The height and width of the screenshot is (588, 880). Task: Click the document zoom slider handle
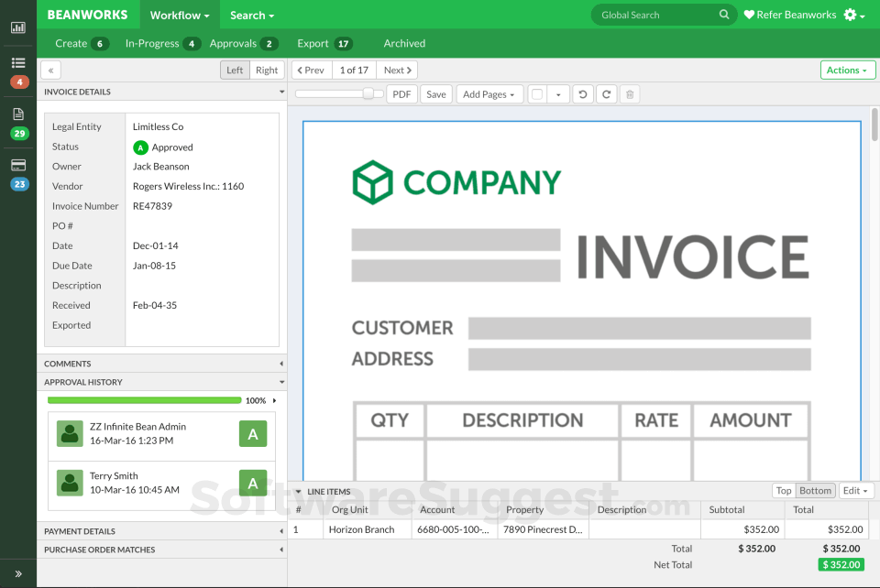coord(368,93)
